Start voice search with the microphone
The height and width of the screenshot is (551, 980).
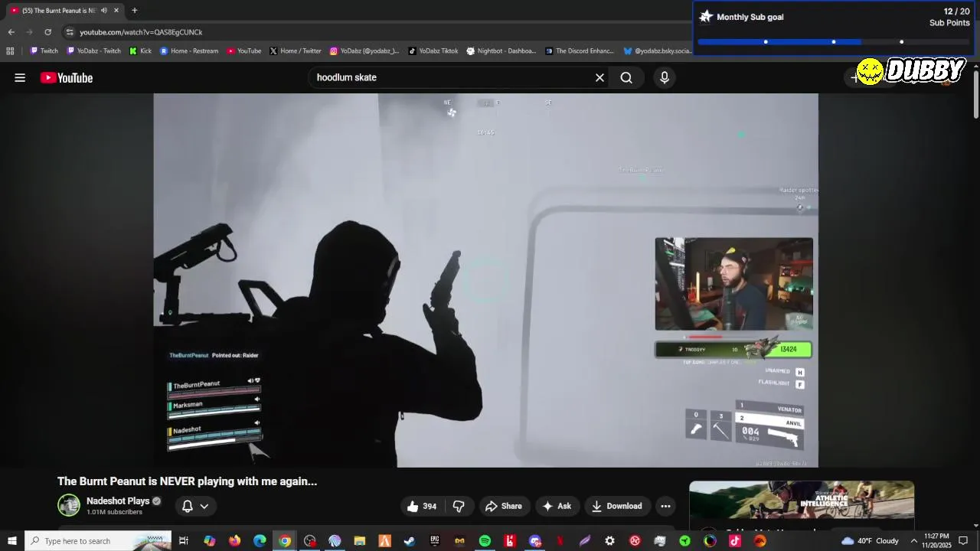(665, 77)
